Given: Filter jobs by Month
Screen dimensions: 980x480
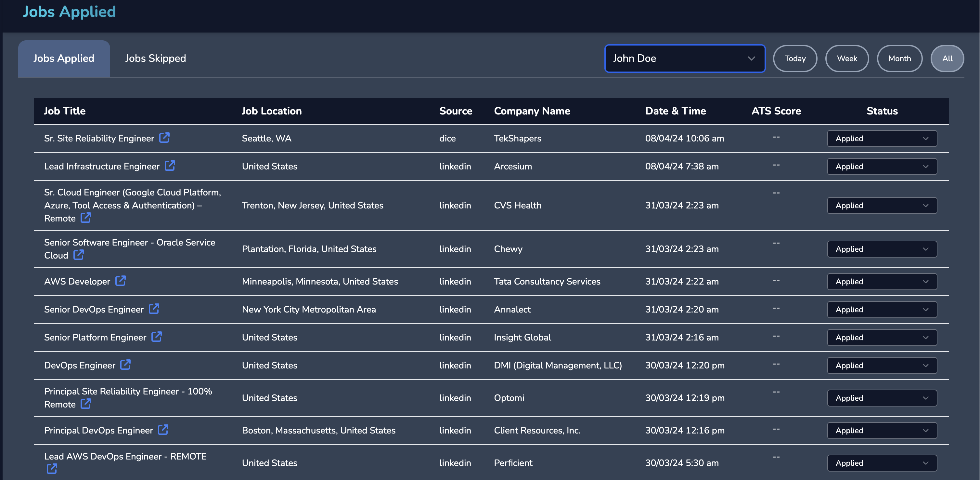Looking at the screenshot, I should coord(899,58).
